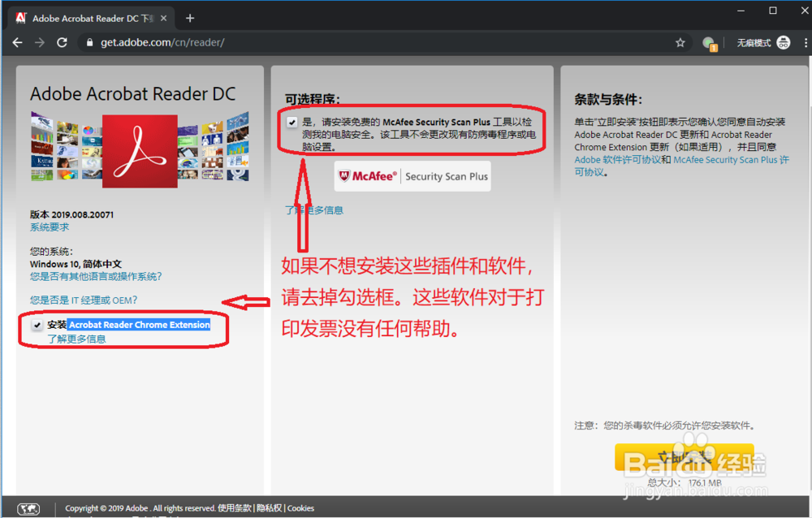Image resolution: width=812 pixels, height=518 pixels.
Task: Reload the page with refresh icon
Action: coord(63,42)
